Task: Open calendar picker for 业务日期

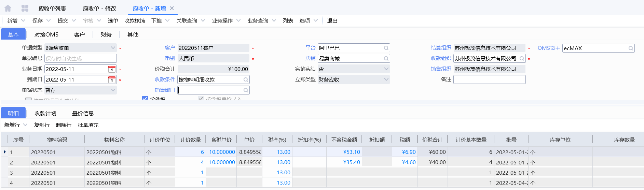Action: pyautogui.click(x=112, y=69)
